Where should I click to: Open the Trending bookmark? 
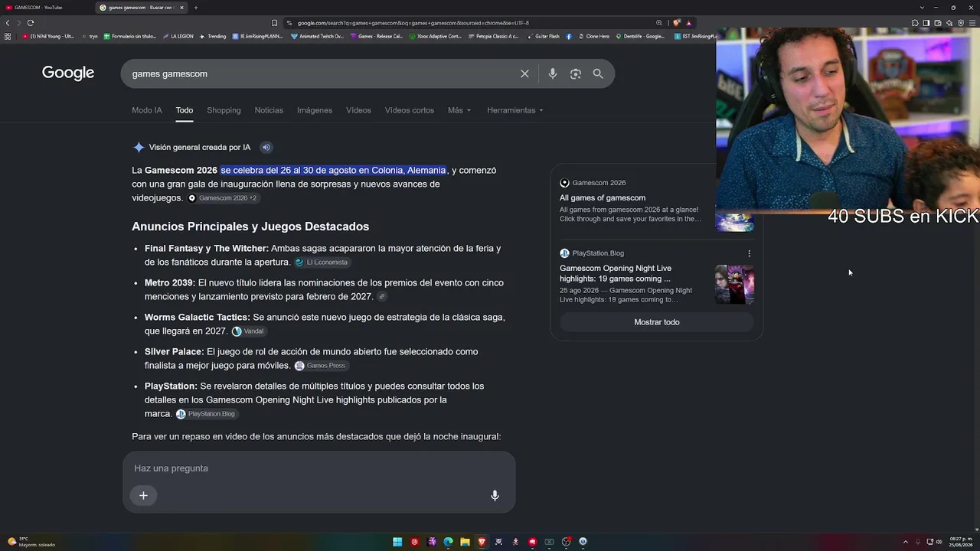click(x=213, y=36)
